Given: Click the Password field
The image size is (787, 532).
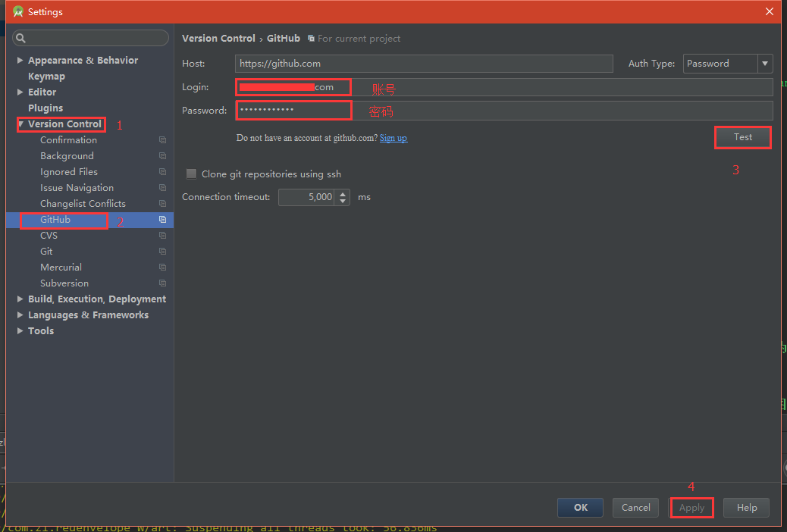Looking at the screenshot, I should (504, 111).
